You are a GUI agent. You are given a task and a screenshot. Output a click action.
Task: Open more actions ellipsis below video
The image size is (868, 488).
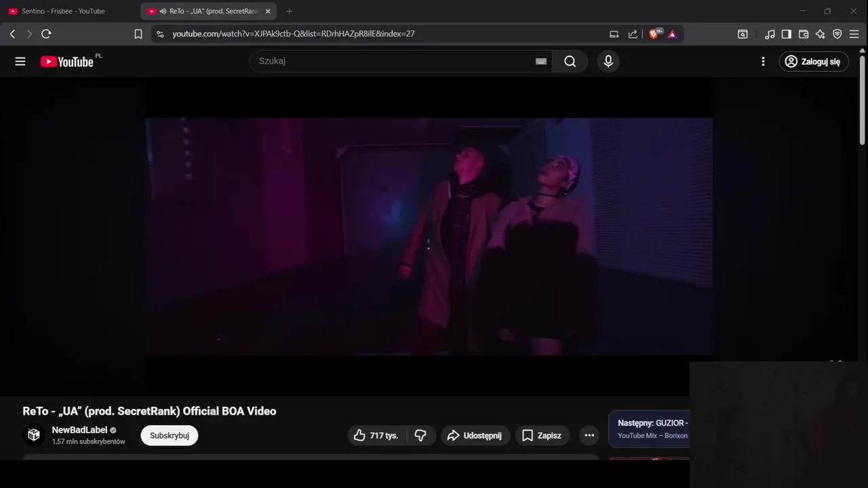pos(589,436)
